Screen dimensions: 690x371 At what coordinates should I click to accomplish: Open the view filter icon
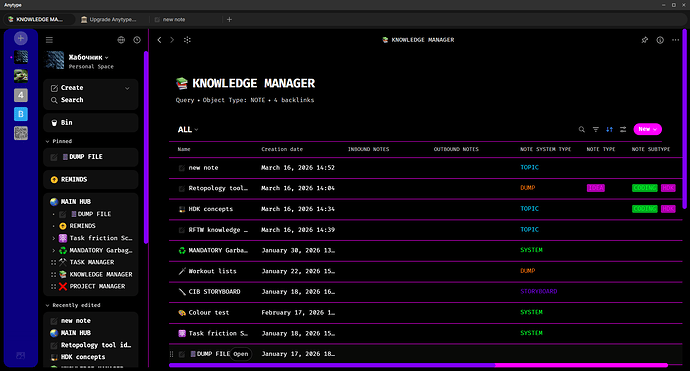pos(595,129)
